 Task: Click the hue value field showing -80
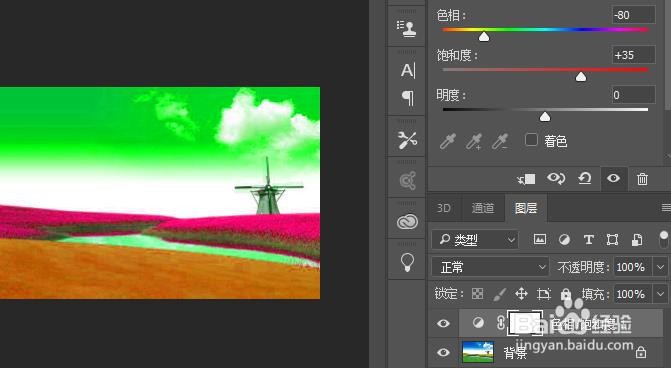pyautogui.click(x=633, y=15)
